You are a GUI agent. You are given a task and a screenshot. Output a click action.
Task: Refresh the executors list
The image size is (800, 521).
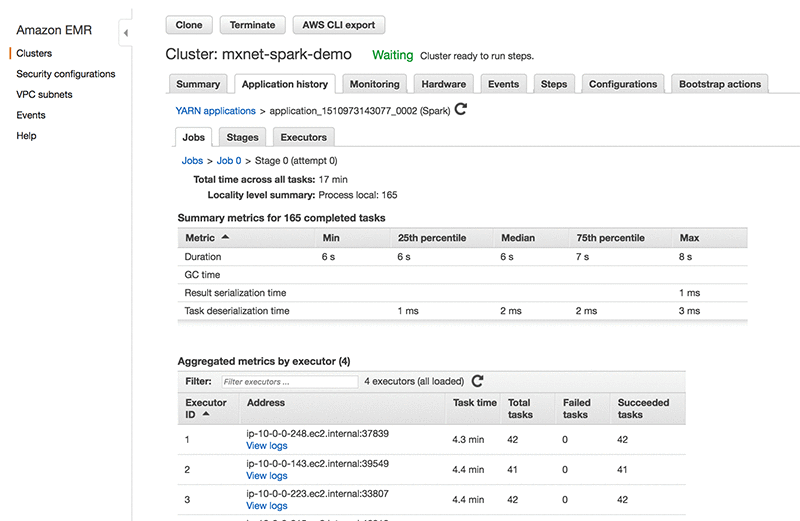[x=478, y=381]
